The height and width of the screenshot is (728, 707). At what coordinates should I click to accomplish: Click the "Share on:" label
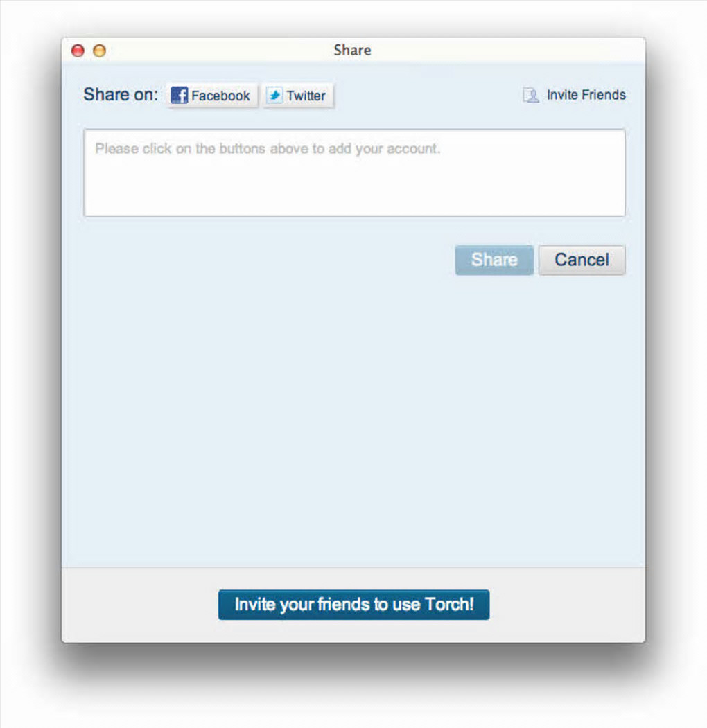[121, 95]
